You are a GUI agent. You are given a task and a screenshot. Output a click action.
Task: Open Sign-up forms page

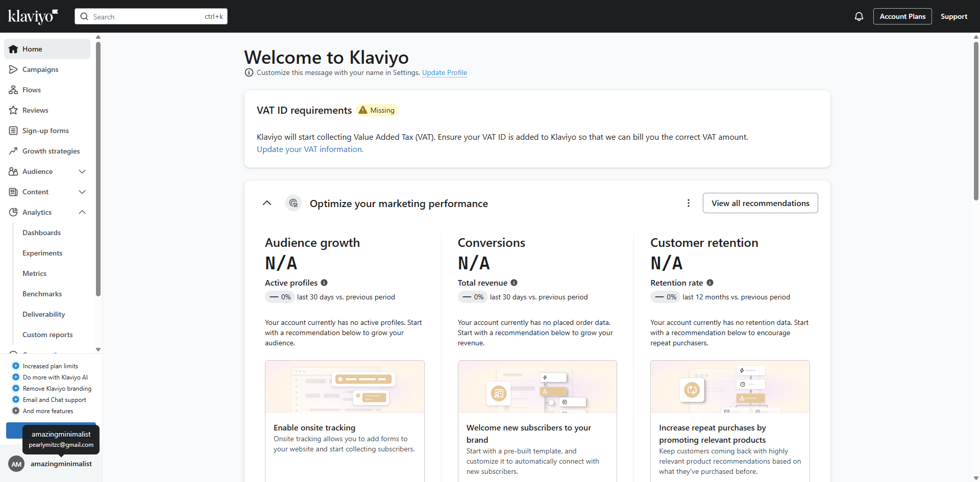47,131
